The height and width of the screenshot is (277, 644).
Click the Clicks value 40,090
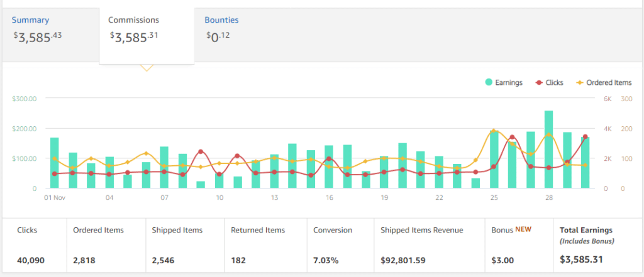click(x=31, y=260)
